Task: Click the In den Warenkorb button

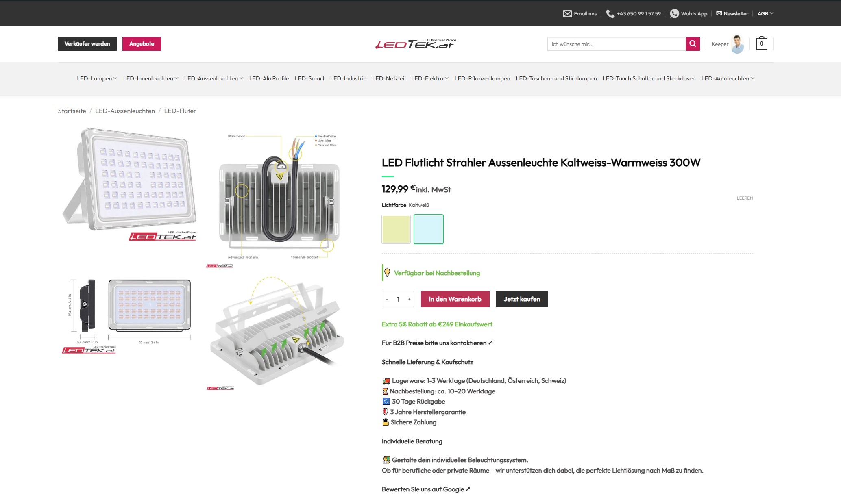Action: (455, 299)
